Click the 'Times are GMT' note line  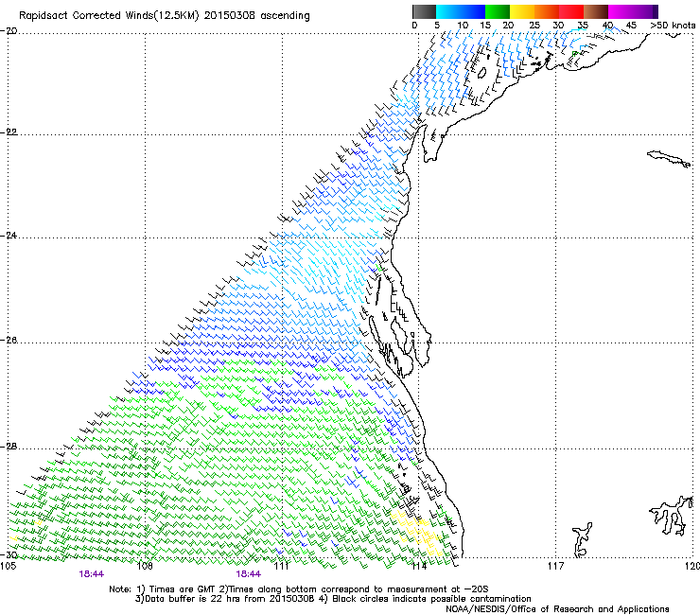click(299, 589)
